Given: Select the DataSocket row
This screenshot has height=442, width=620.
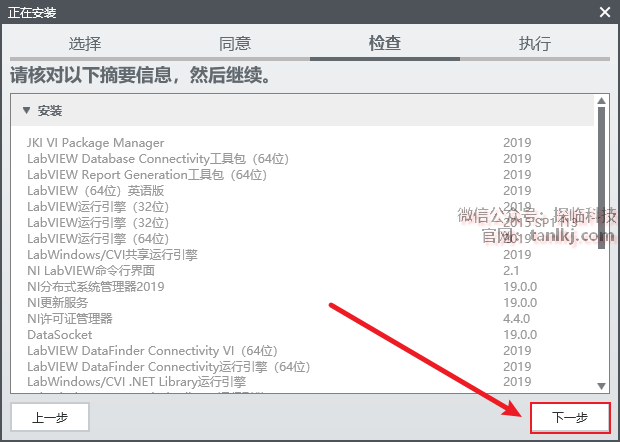Looking at the screenshot, I should coord(302,334).
